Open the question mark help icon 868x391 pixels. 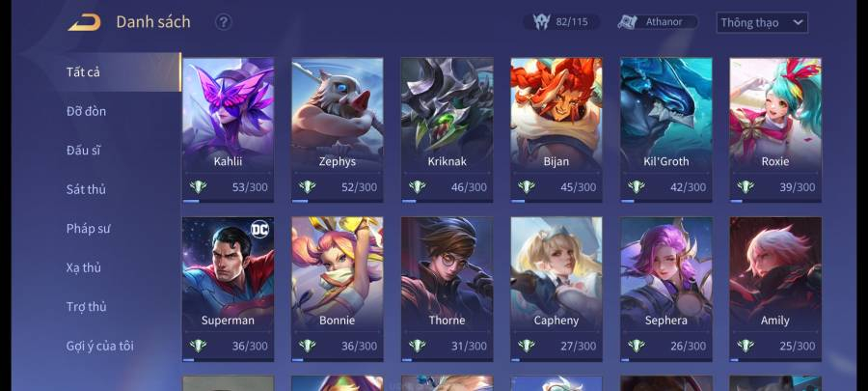[223, 22]
